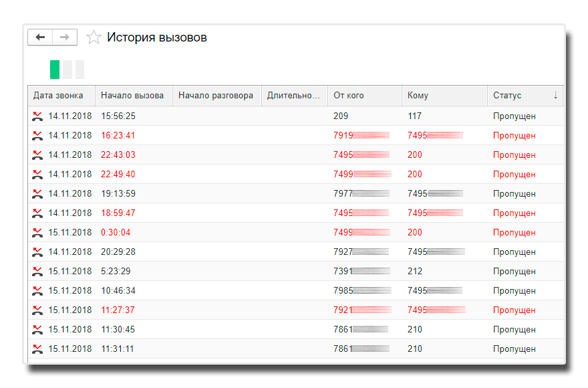Select caller number 209 cell
The image size is (588, 388).
(341, 116)
